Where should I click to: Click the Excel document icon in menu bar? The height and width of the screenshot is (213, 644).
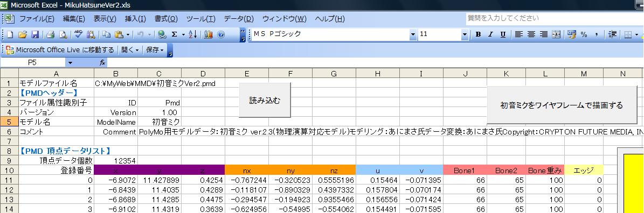click(x=10, y=19)
